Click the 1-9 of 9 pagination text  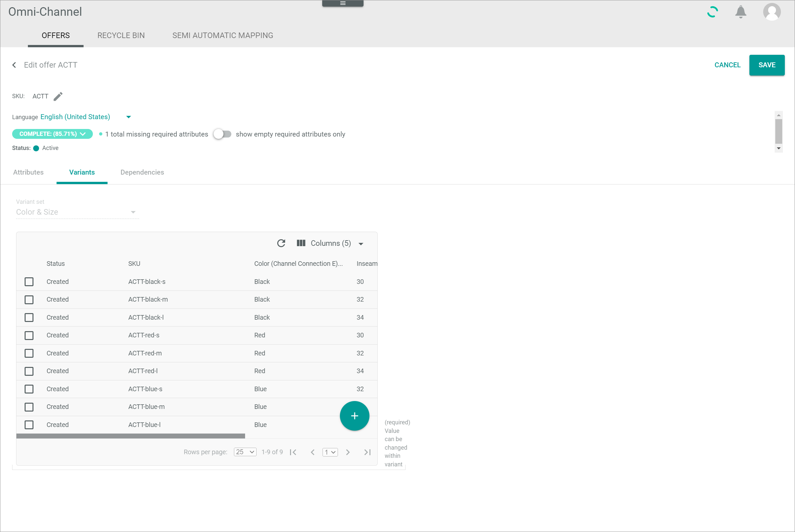272,452
